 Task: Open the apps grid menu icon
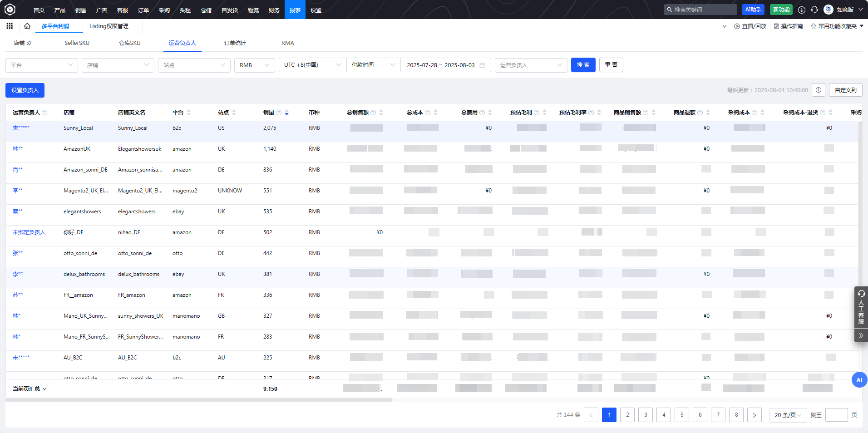(10, 26)
